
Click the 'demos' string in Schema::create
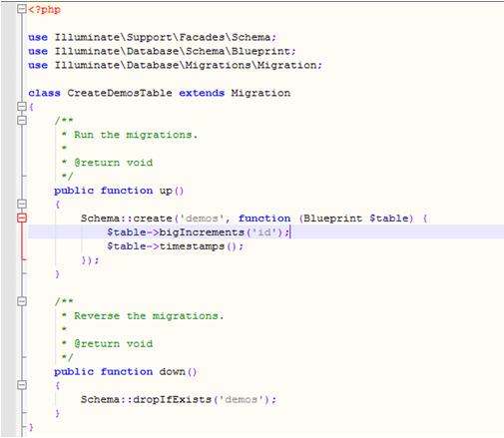pyautogui.click(x=202, y=219)
